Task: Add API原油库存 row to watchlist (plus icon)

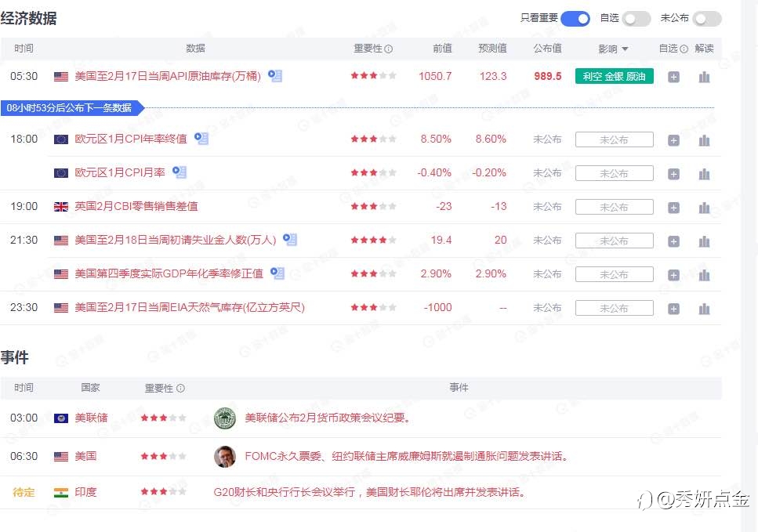Action: click(x=673, y=77)
